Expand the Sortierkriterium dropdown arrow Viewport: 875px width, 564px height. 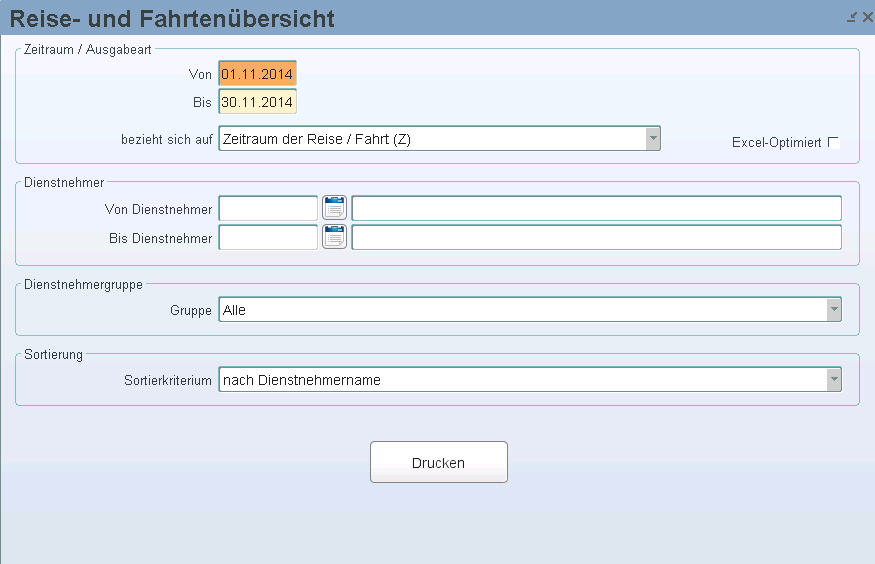[834, 379]
